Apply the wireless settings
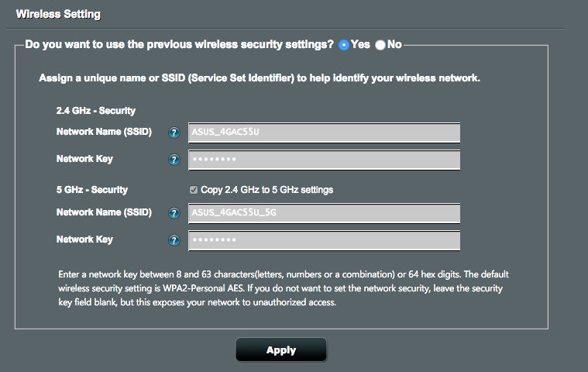588x372 pixels. pyautogui.click(x=281, y=350)
